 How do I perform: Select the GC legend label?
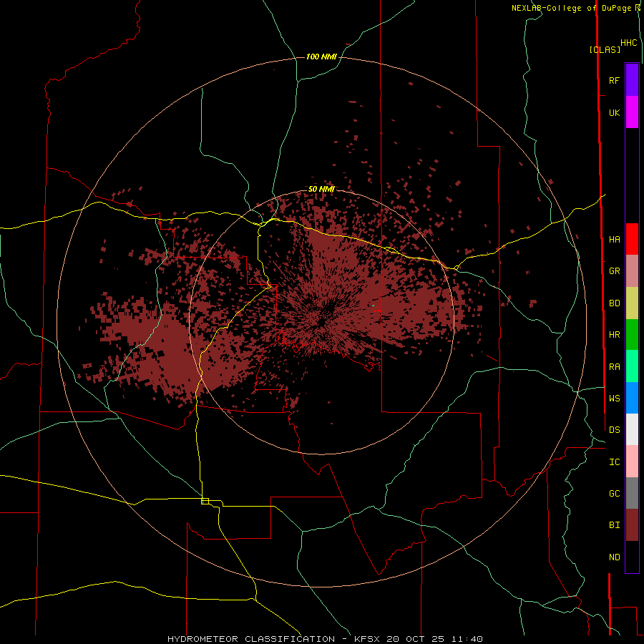[614, 493]
